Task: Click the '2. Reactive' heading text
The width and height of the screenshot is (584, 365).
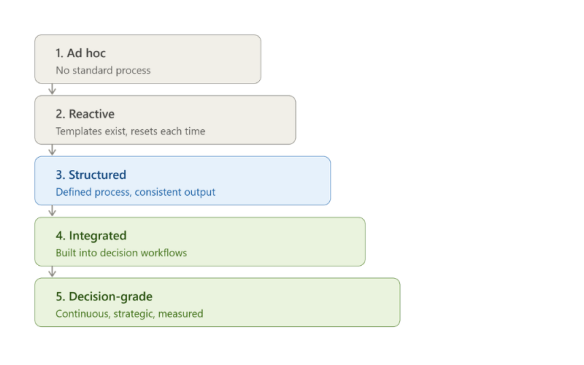Action: coord(85,114)
